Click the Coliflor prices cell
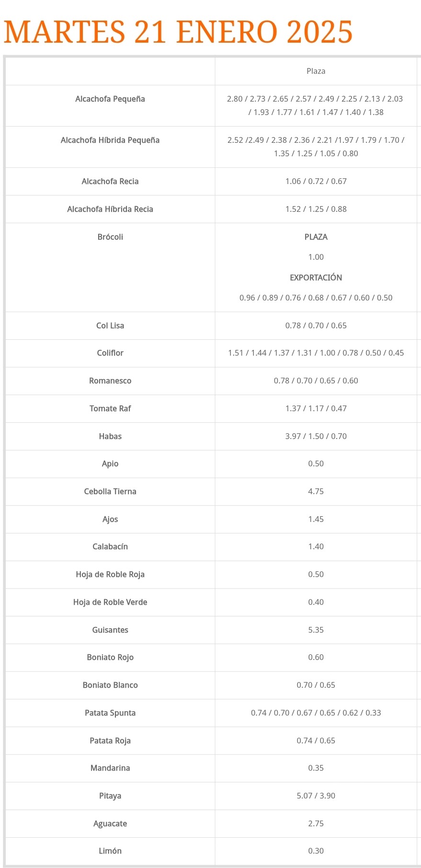421x868 pixels. tap(316, 353)
